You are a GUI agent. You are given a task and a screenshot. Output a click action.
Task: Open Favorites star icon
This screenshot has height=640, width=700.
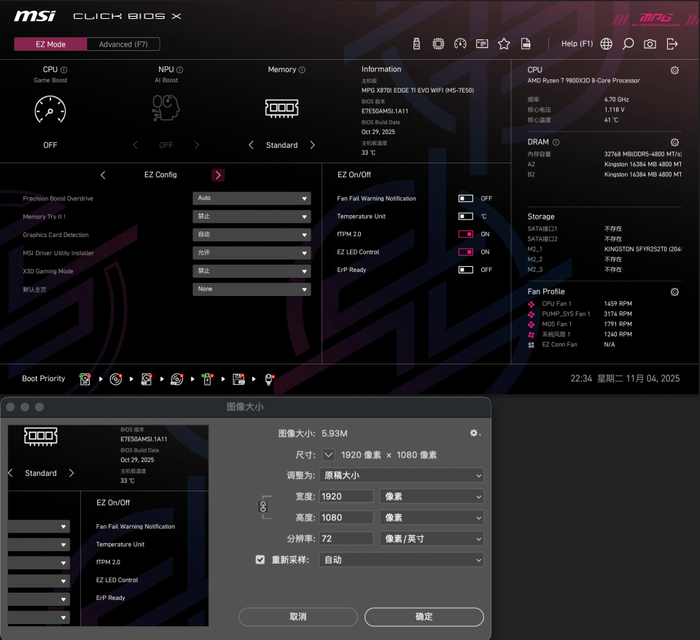tap(504, 44)
